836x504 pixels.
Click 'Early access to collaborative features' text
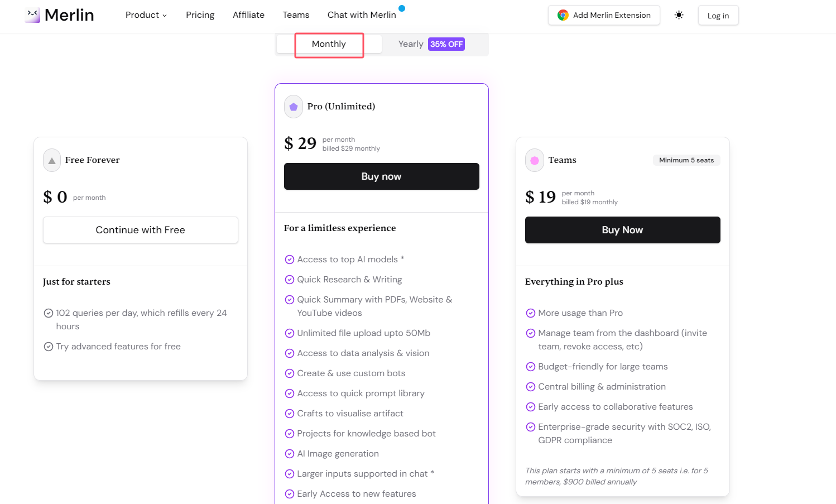(x=616, y=407)
